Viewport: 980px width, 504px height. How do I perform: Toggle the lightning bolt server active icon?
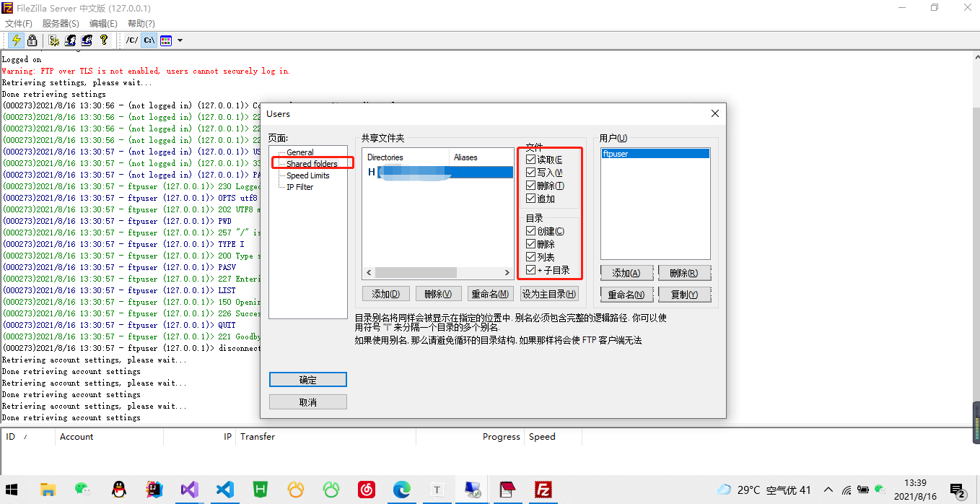[x=16, y=40]
